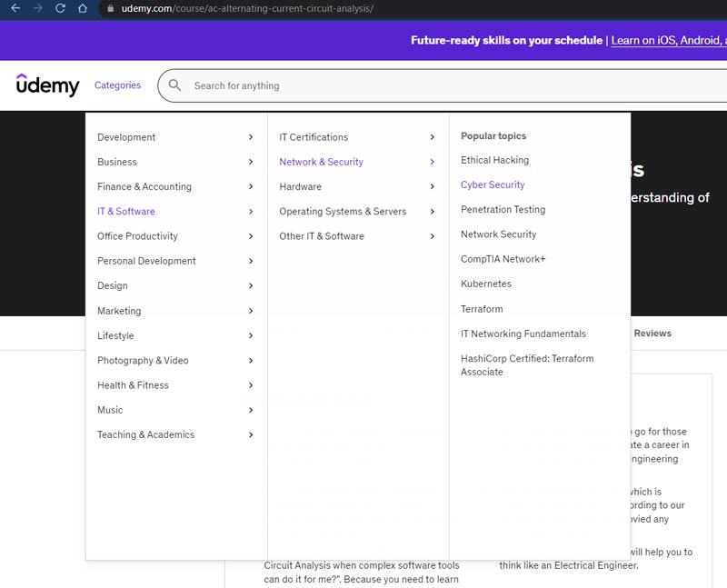Viewport: 727px width, 588px height.
Task: Select Health & Fitness category
Action: 133,385
